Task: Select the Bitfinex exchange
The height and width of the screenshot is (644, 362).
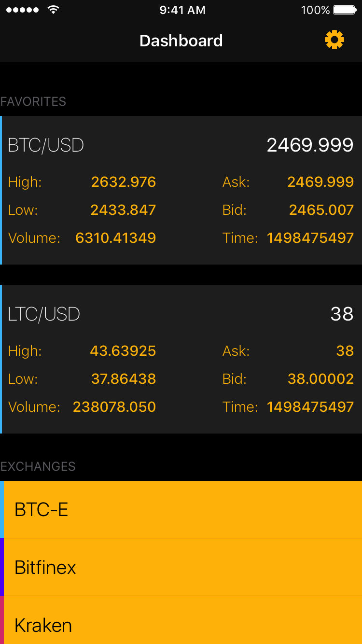Action: point(181,567)
